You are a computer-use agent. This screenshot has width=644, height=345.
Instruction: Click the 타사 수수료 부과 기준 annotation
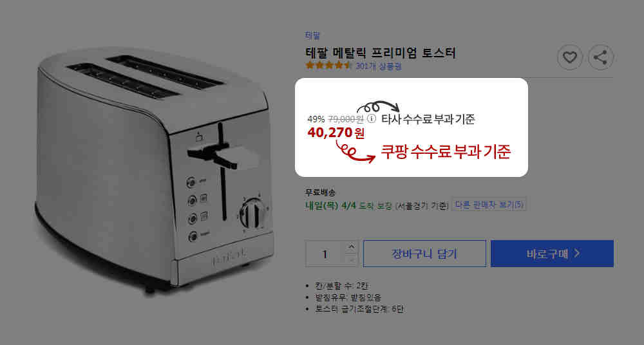coord(428,119)
